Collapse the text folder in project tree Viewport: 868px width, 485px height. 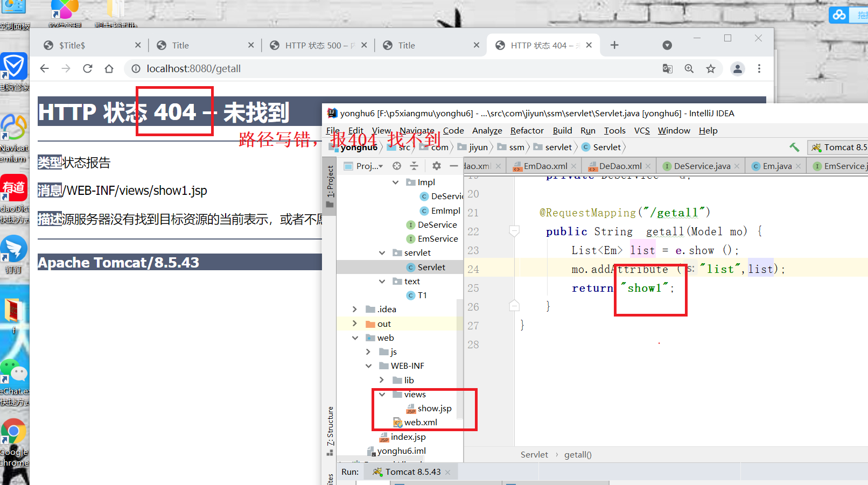coord(382,281)
